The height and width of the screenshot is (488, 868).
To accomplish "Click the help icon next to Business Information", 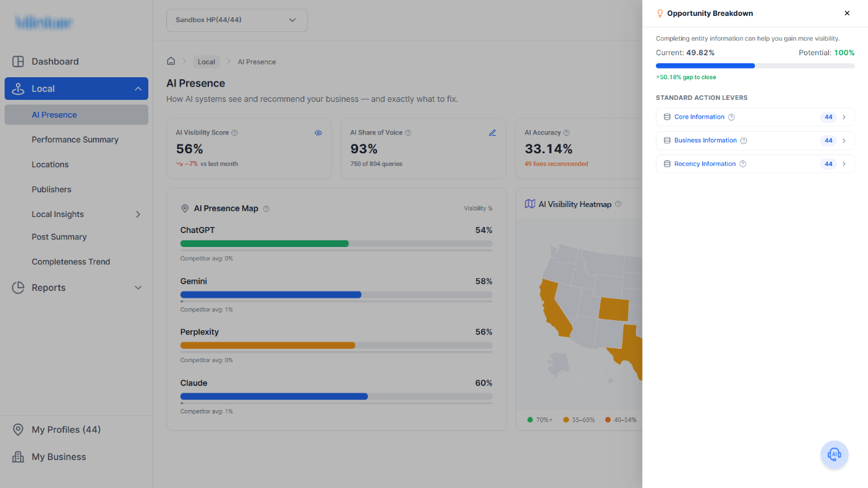I will pos(744,140).
